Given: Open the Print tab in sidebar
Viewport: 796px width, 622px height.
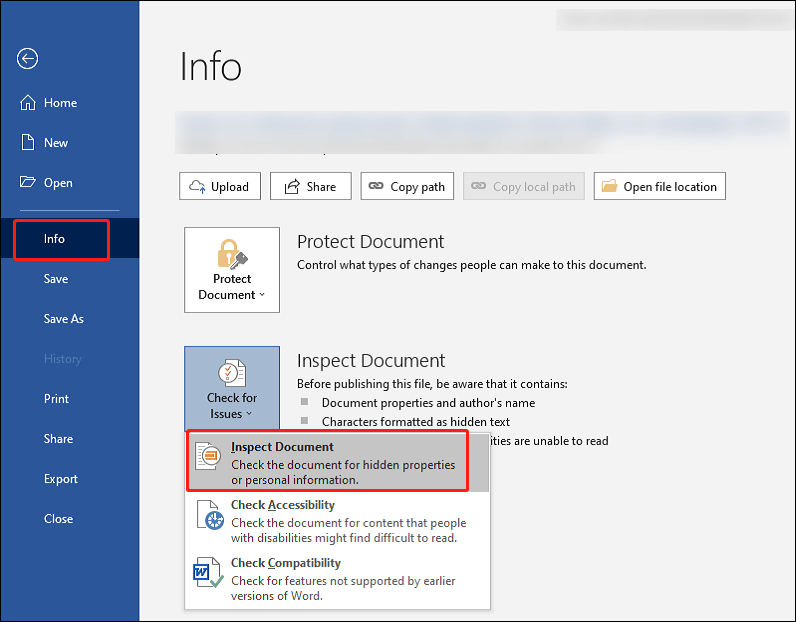Looking at the screenshot, I should click(70, 399).
